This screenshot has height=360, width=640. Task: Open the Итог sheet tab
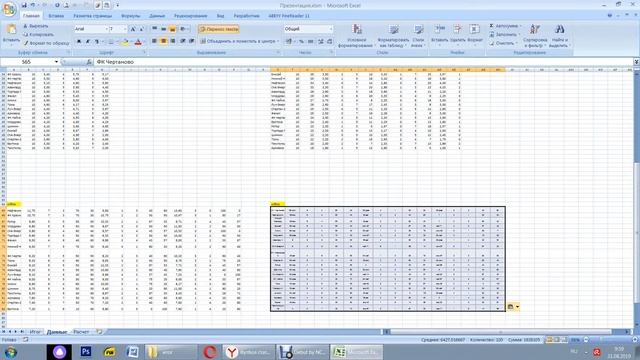35,332
